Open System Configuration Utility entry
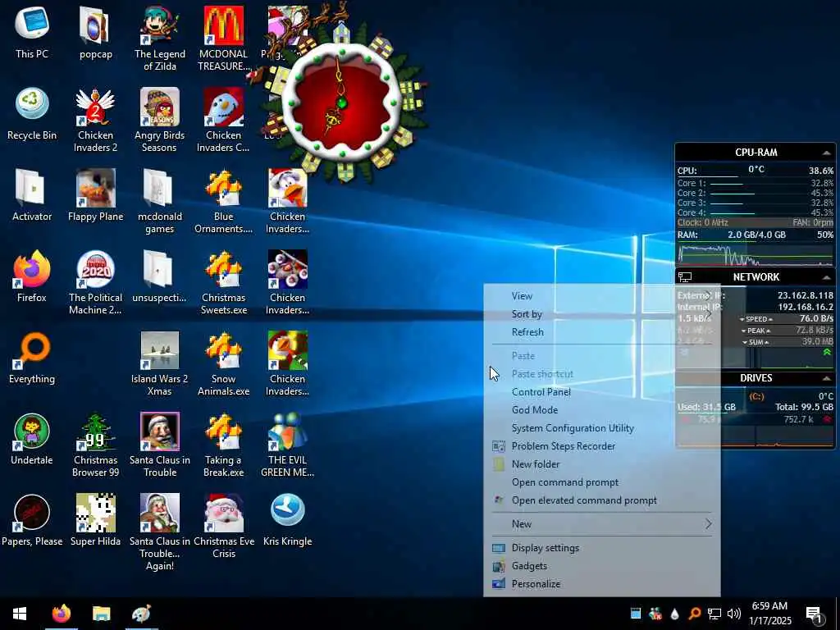The image size is (840, 630). point(601,428)
